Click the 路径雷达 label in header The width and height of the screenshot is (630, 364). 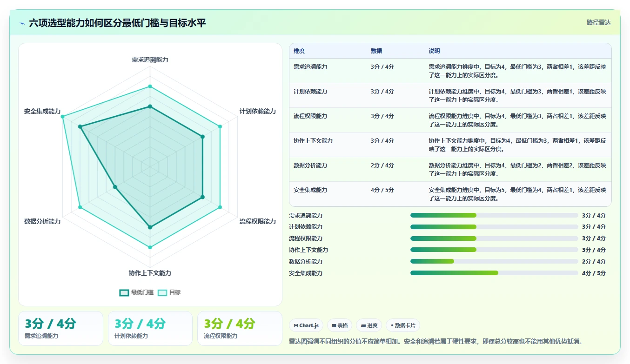(x=598, y=22)
